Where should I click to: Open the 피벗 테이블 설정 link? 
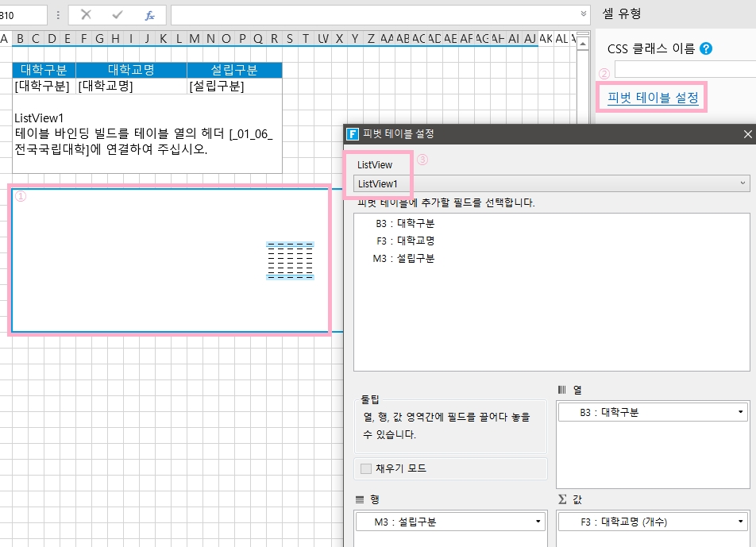tap(652, 98)
